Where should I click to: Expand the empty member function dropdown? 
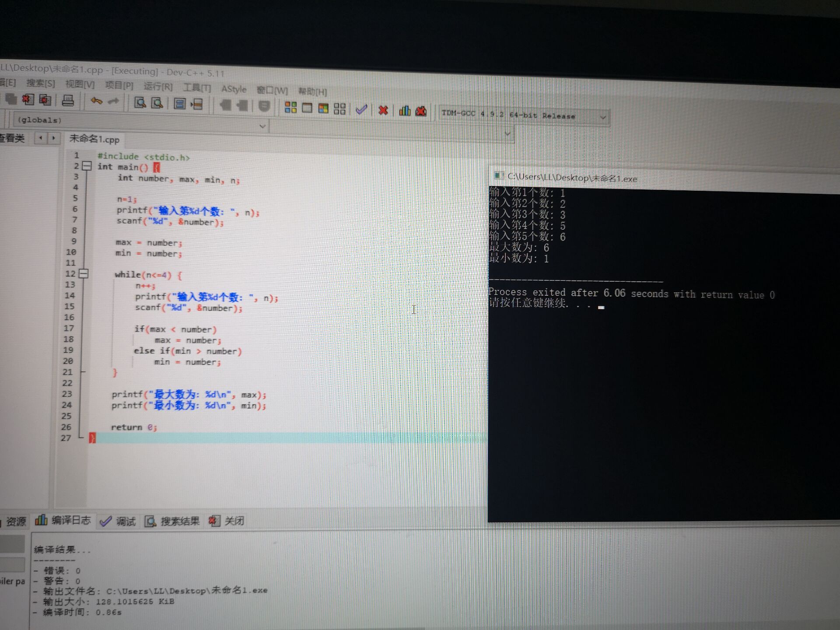[507, 133]
